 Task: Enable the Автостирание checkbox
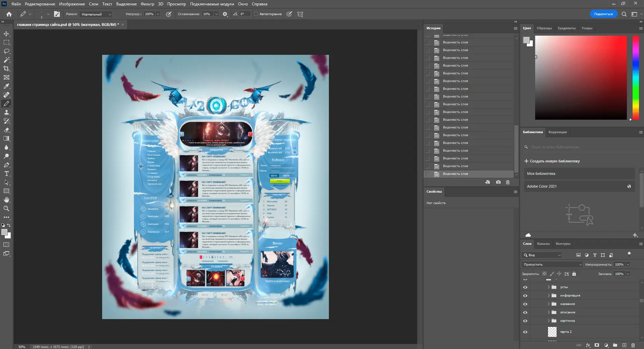pos(256,14)
